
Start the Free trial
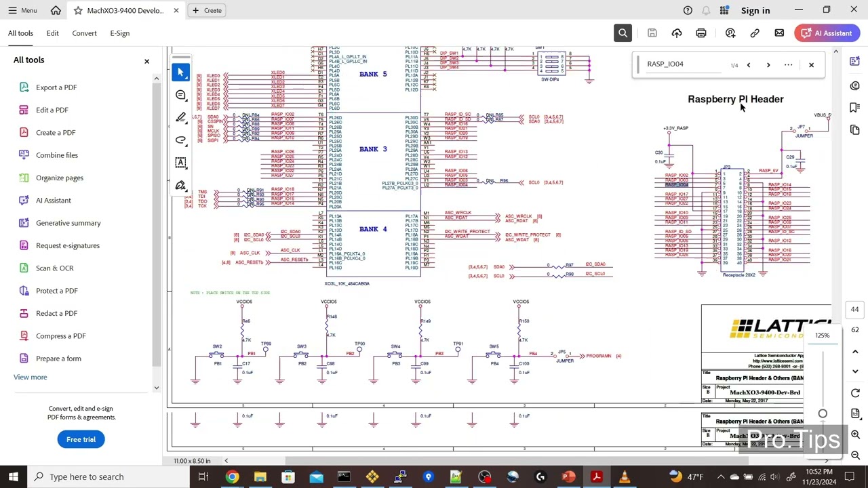(x=81, y=439)
